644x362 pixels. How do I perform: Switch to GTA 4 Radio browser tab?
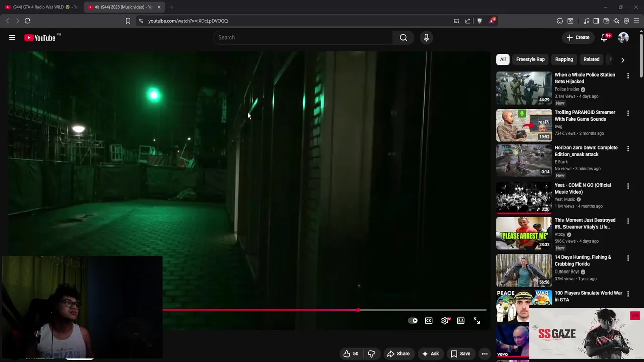pos(41,7)
